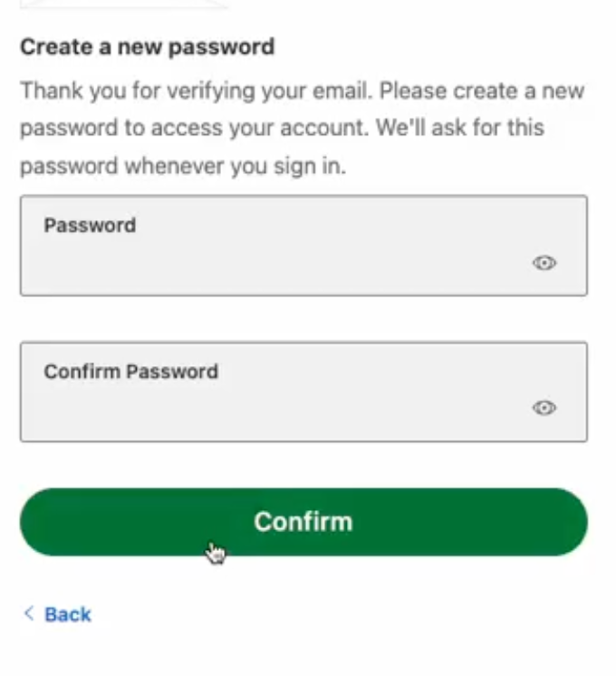Click the cut-off box at the page top
This screenshot has height=676, width=616.
tap(122, 4)
